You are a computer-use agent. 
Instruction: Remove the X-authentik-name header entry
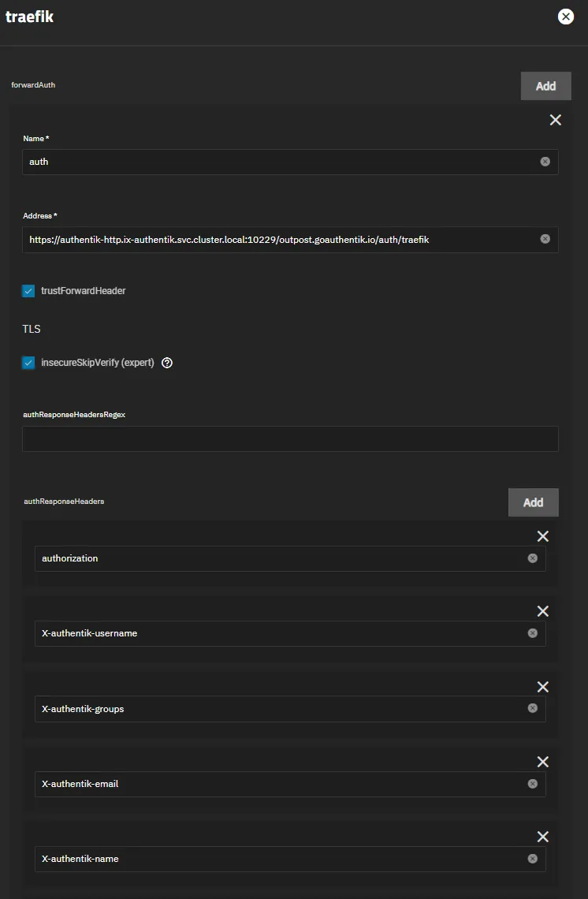542,837
